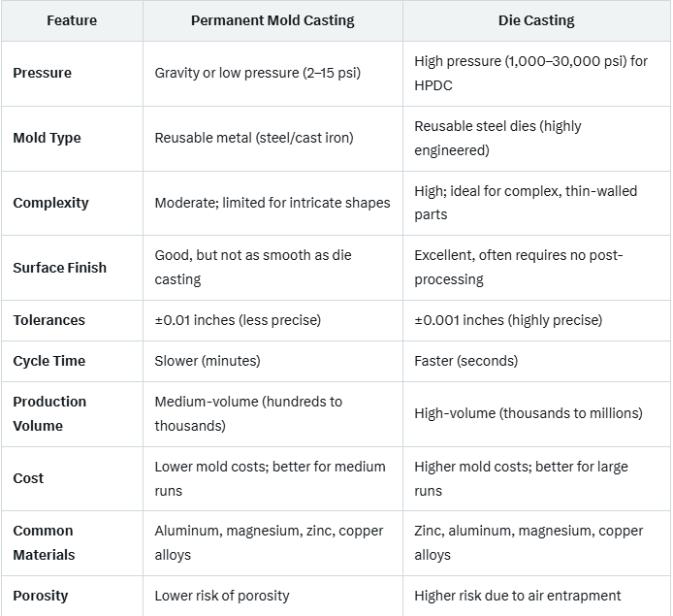The height and width of the screenshot is (616, 673).
Task: Click the 'Lower mold costs' cell
Action: [271, 478]
